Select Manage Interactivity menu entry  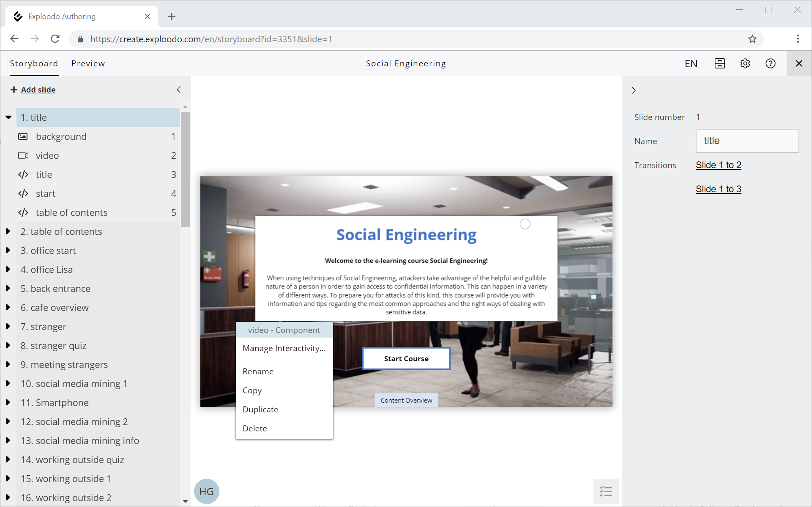click(x=284, y=348)
